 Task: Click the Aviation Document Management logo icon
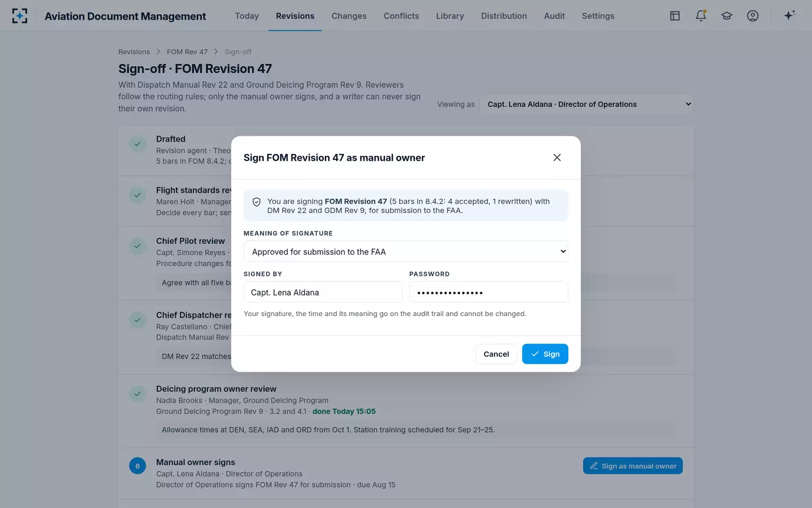(x=20, y=16)
